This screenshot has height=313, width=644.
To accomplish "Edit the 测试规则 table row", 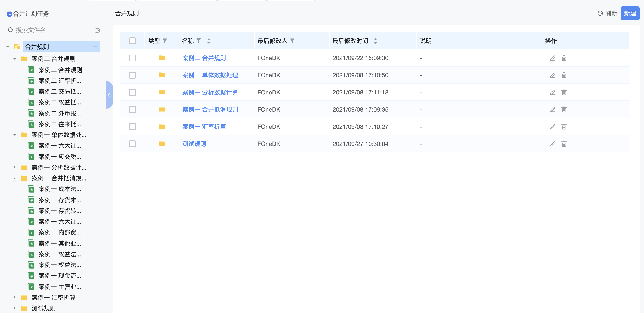I will point(553,144).
